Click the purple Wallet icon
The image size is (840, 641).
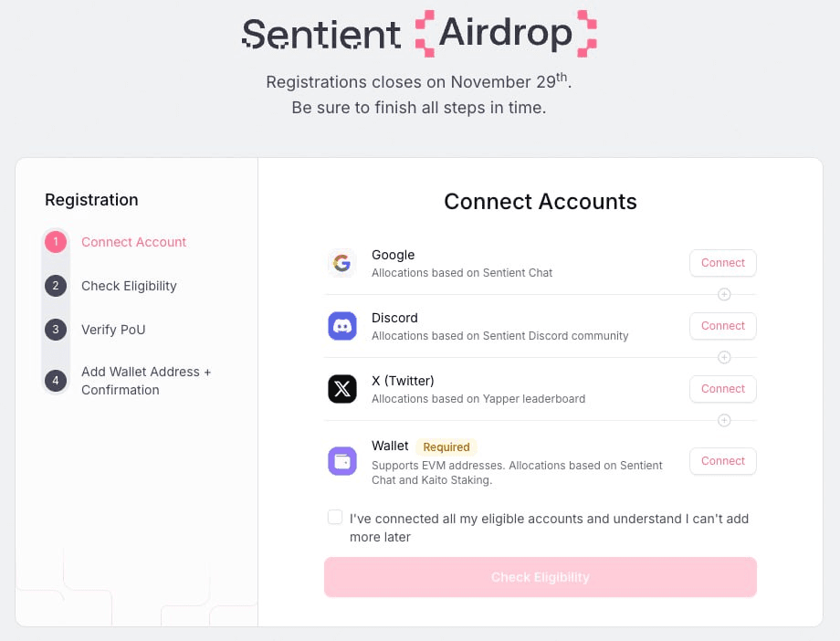click(x=342, y=461)
